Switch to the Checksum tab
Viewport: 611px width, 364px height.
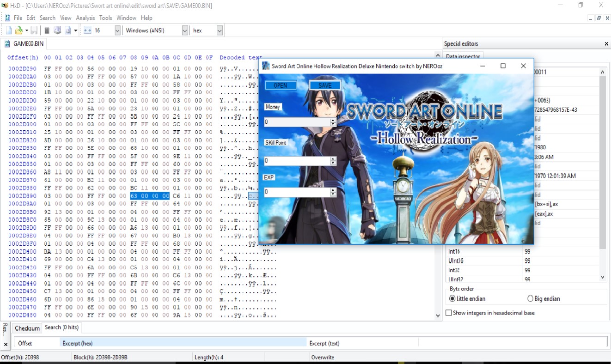(27, 328)
